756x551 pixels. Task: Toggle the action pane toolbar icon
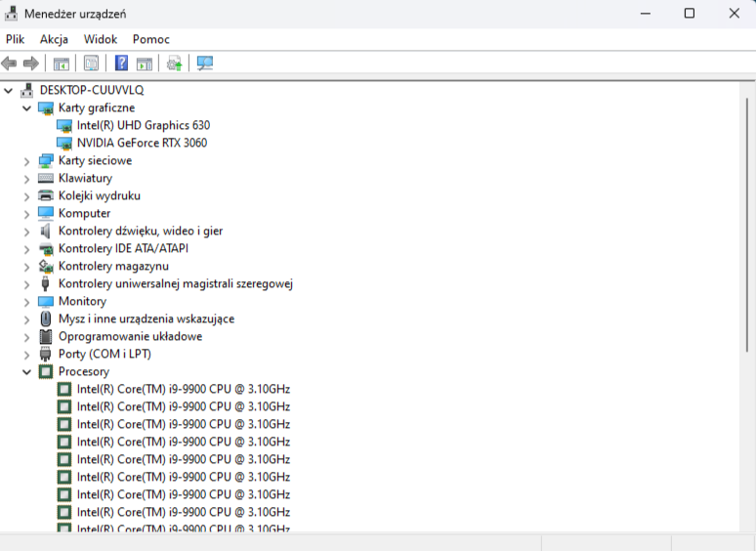pyautogui.click(x=145, y=64)
